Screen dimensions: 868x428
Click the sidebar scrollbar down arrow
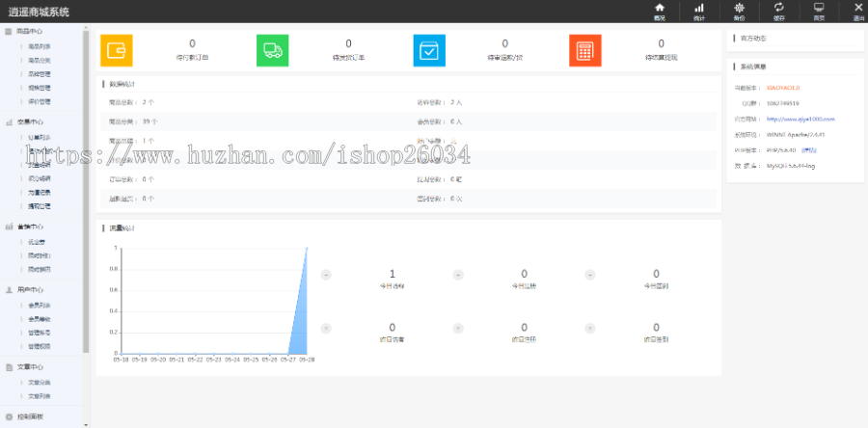pos(86,425)
